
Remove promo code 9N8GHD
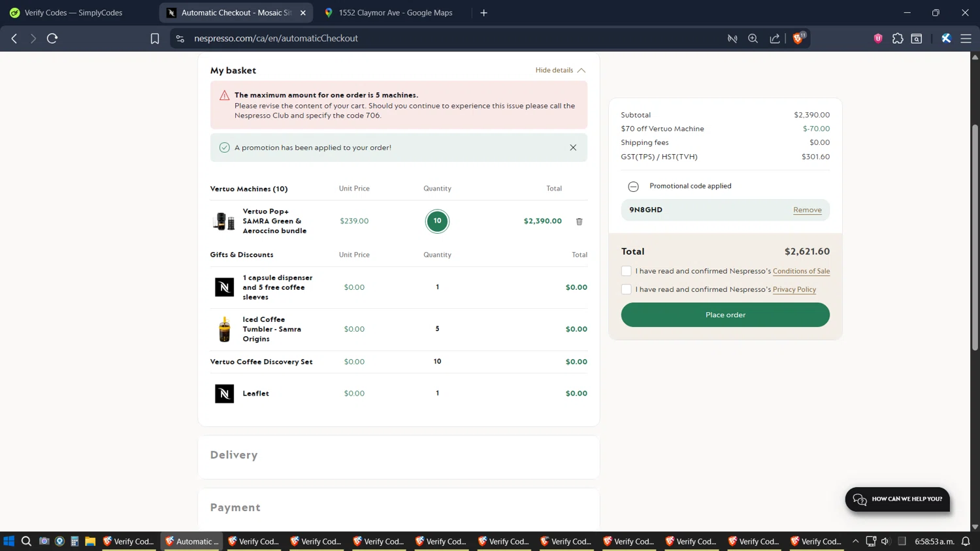point(807,210)
